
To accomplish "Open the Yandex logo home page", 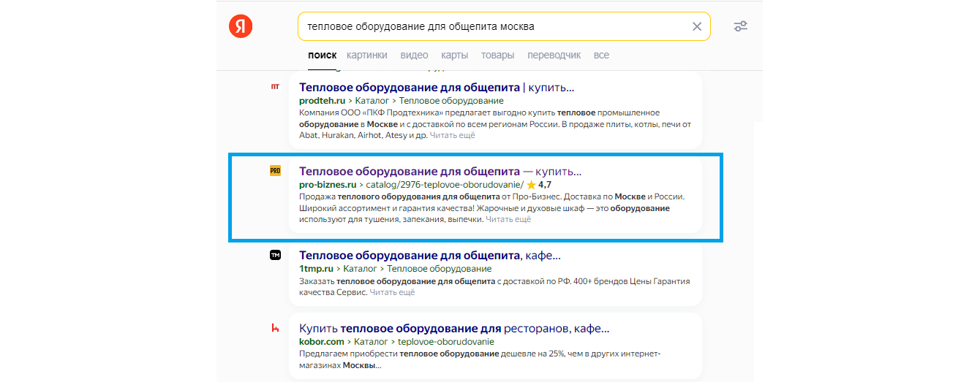I will (241, 27).
